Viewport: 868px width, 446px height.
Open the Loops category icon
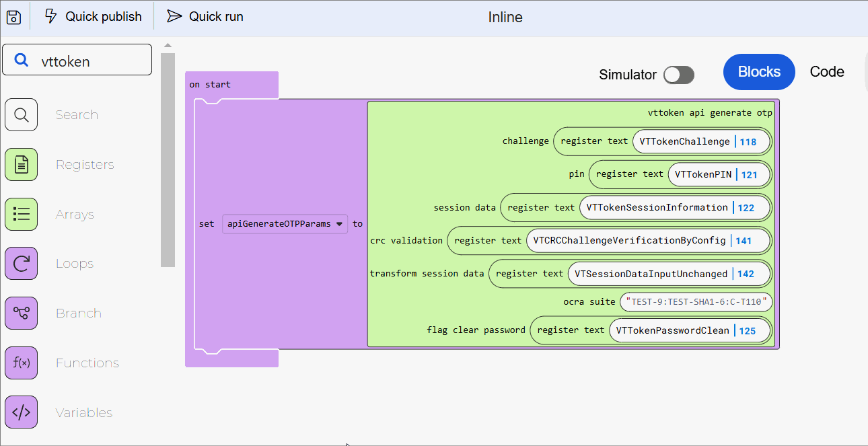pos(21,264)
